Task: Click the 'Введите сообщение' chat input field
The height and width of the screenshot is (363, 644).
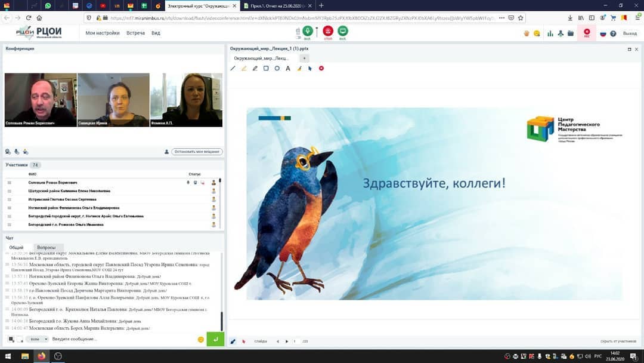Action: [x=119, y=339]
